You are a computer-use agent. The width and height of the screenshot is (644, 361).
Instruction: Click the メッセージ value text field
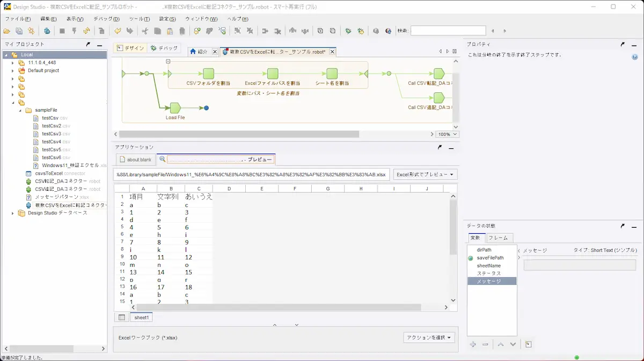[579, 265]
